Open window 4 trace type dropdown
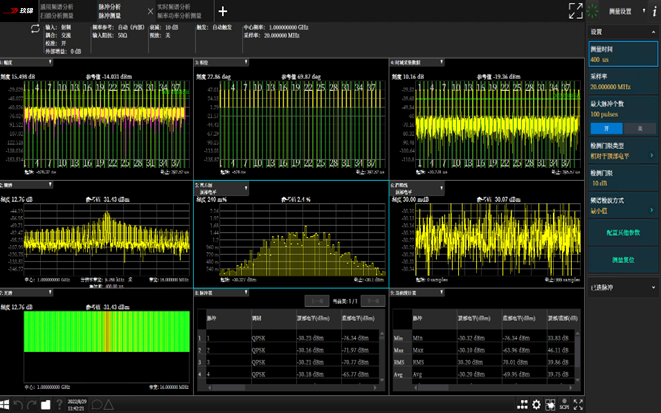 (x=441, y=62)
